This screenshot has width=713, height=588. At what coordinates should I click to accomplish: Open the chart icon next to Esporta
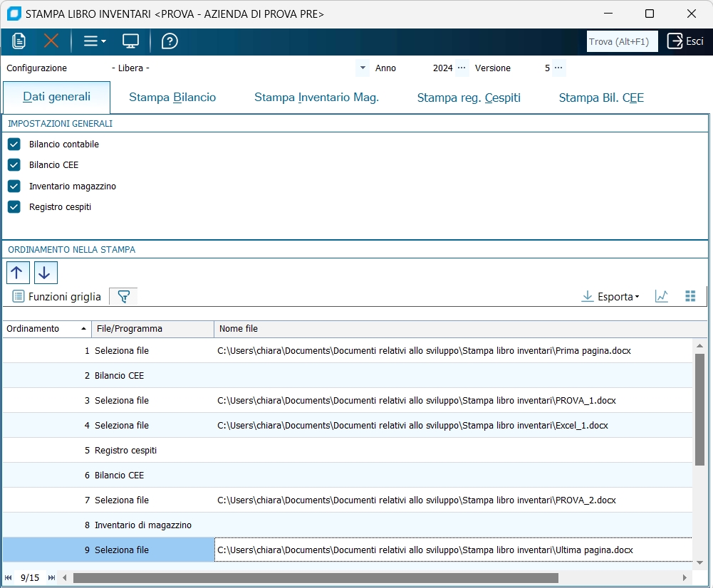click(x=662, y=296)
